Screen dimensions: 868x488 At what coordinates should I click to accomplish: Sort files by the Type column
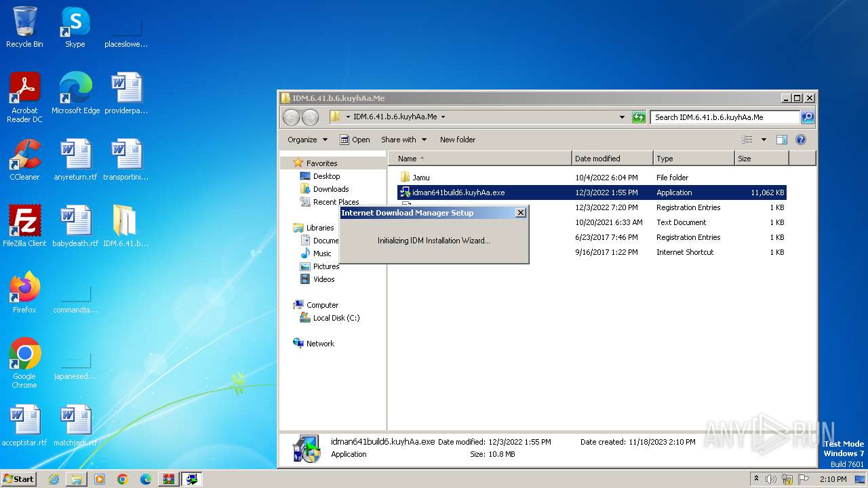tap(694, 159)
